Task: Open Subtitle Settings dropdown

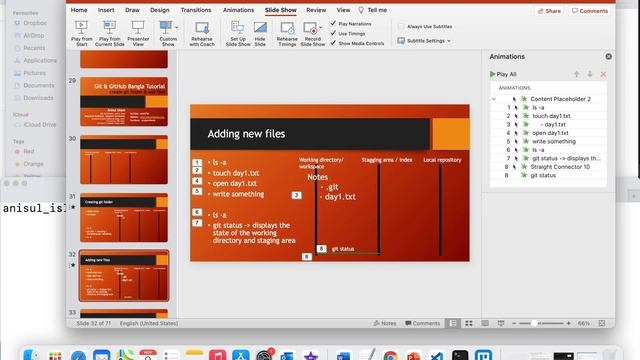Action: pyautogui.click(x=424, y=41)
